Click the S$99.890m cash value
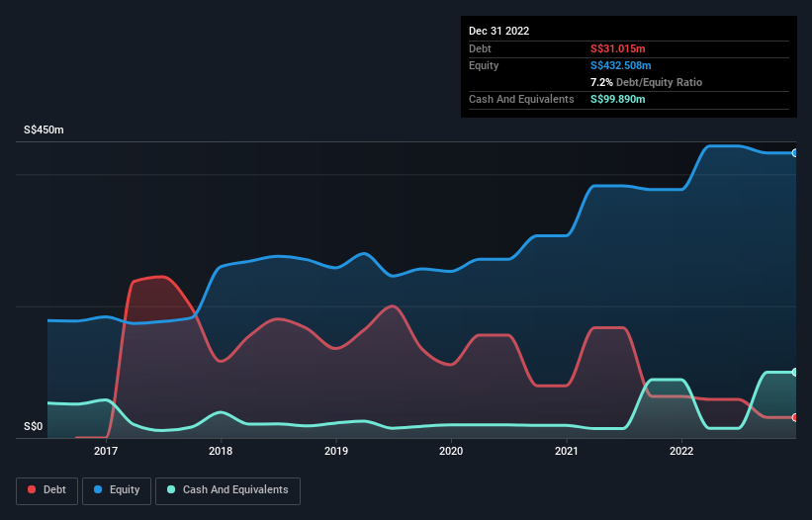The image size is (812, 520). [x=618, y=99]
